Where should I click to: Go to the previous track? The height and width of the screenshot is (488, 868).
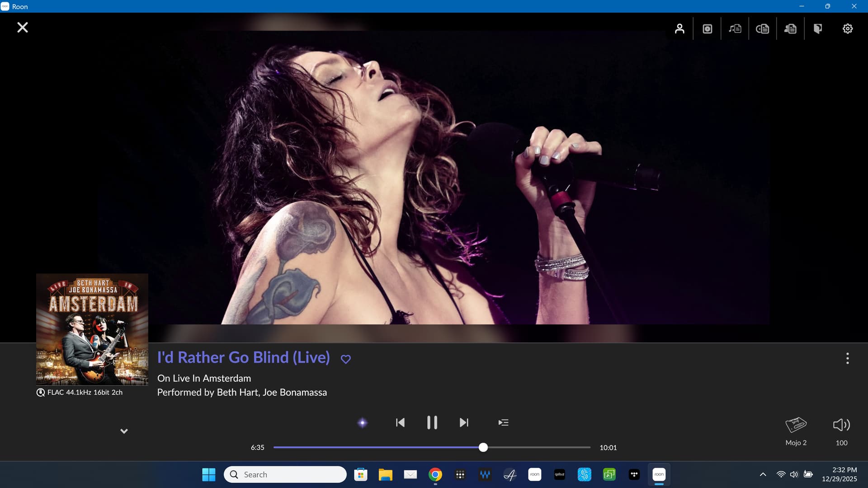(400, 423)
